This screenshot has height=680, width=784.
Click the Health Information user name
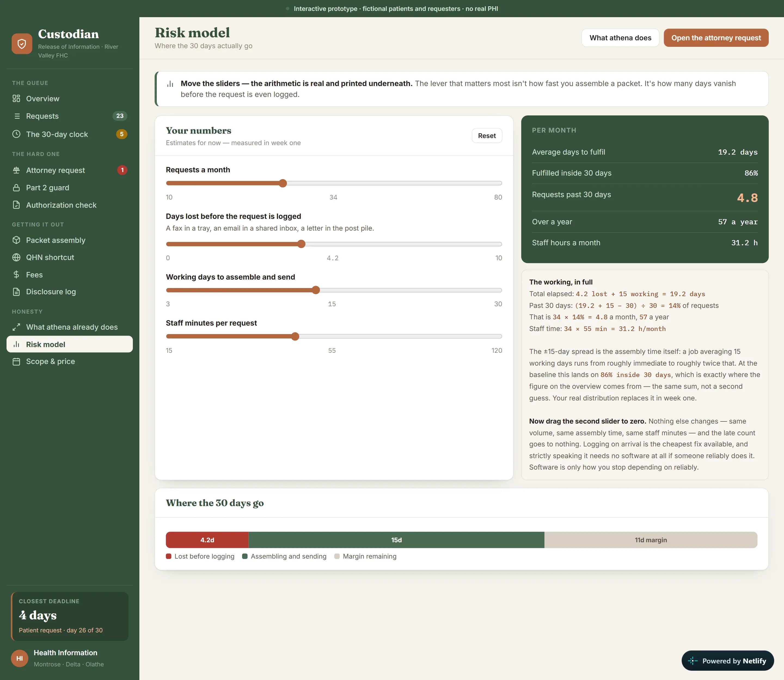(65, 653)
